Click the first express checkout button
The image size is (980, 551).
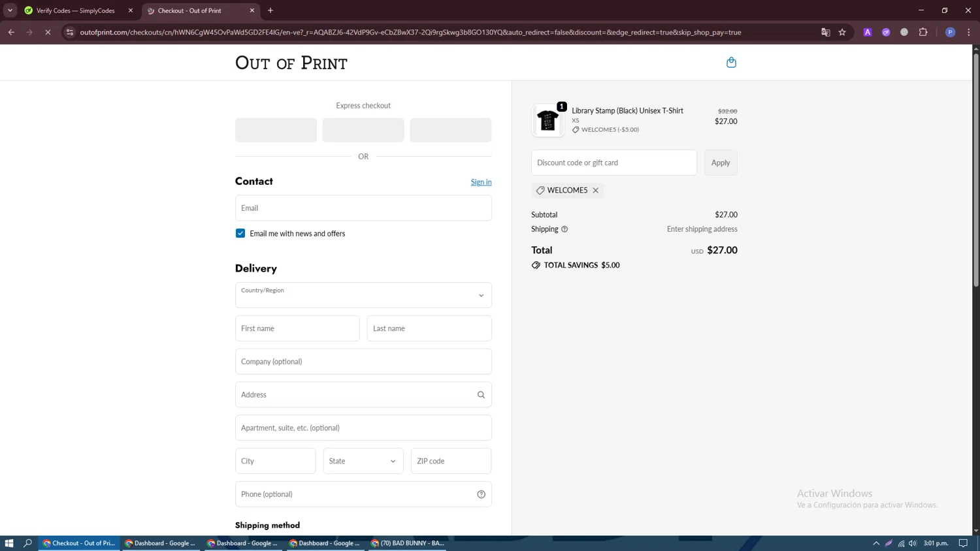tap(276, 130)
